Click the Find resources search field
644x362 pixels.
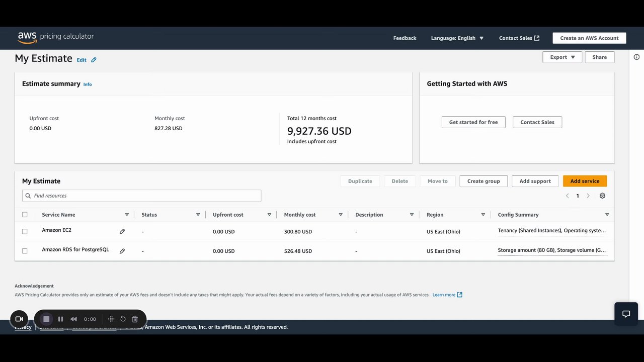[x=141, y=196]
